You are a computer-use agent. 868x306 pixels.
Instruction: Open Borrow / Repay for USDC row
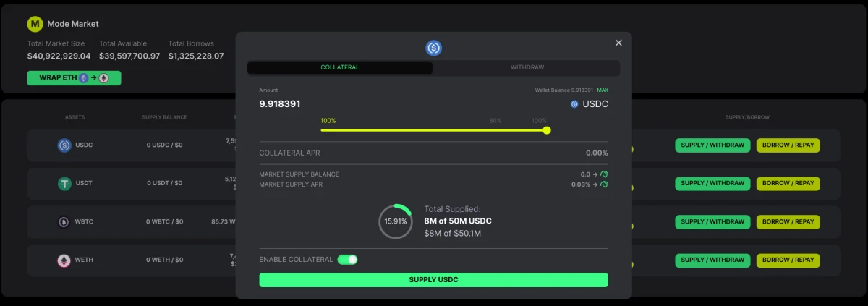[788, 145]
